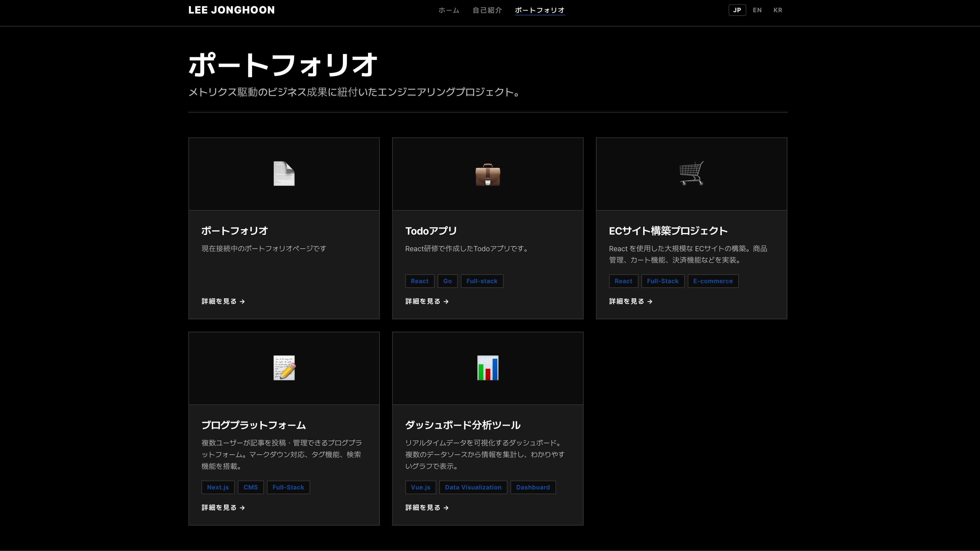
Task: Click the Dashboard tag
Action: pos(533,487)
